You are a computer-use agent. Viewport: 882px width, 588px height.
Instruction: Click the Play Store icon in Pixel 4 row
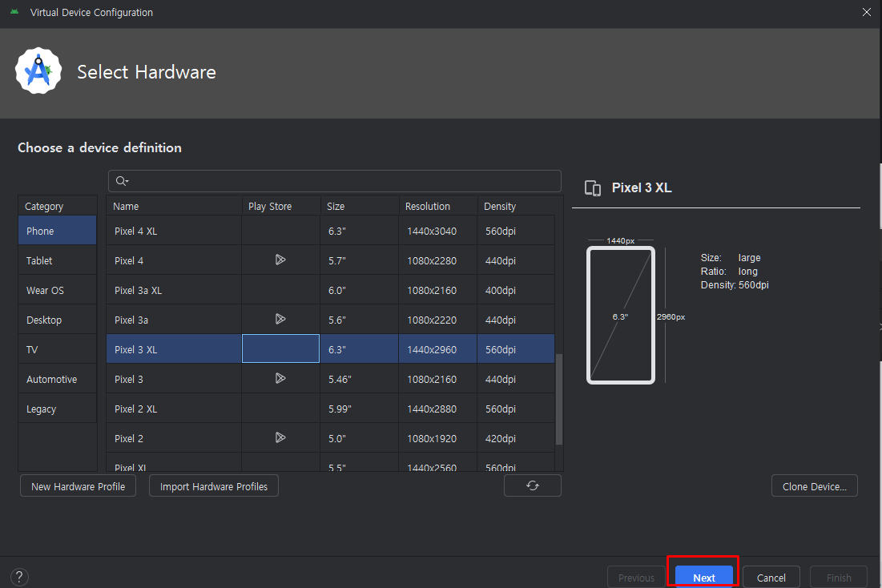coord(280,260)
